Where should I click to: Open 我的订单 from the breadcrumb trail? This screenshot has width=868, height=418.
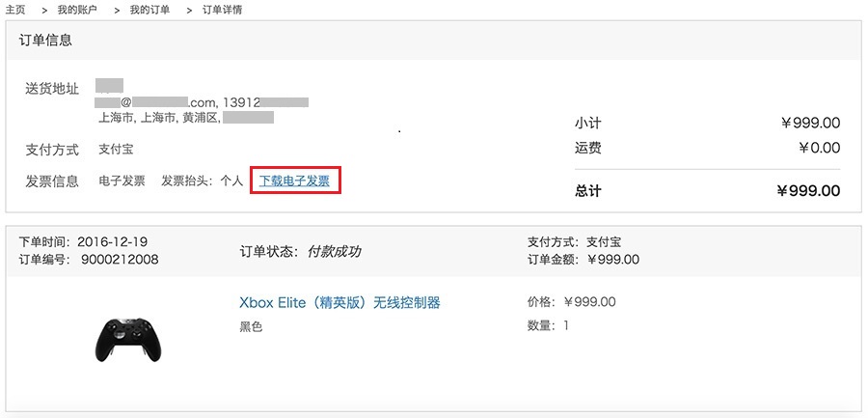(149, 10)
